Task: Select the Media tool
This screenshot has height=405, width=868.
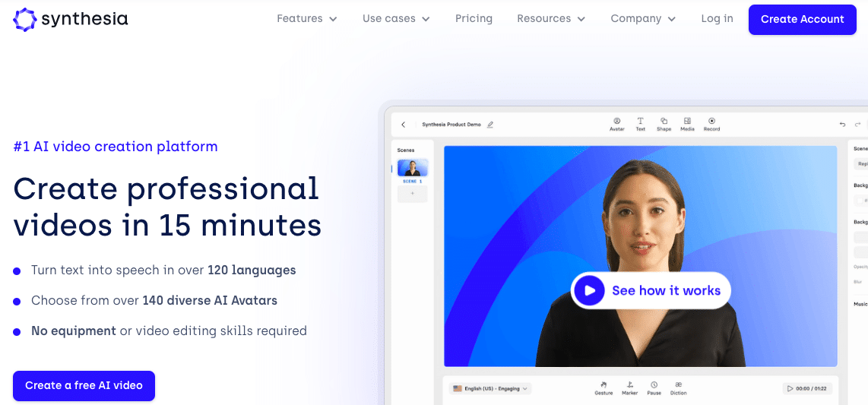Action: coord(687,124)
